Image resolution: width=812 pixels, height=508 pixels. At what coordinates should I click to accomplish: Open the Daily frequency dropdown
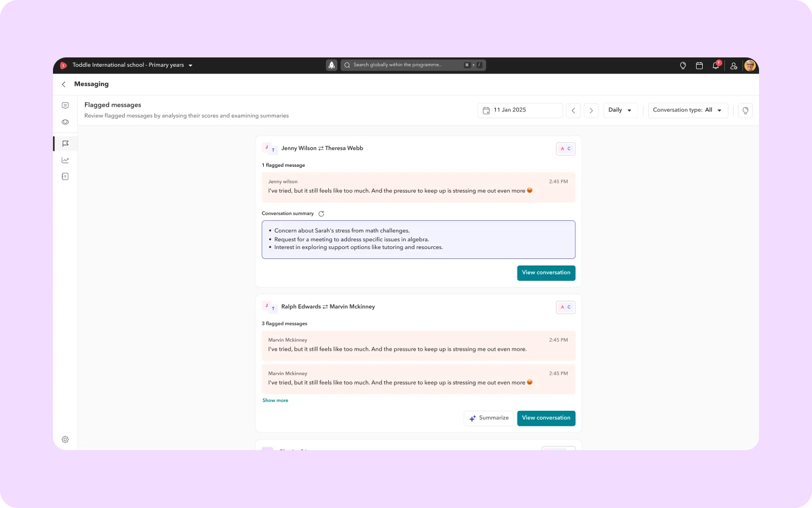621,110
